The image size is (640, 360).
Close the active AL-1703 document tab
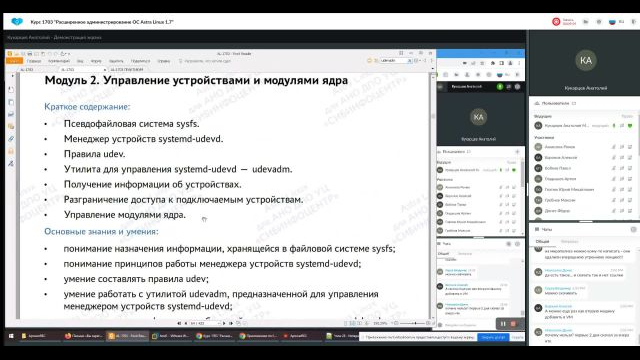pyautogui.click(x=104, y=70)
